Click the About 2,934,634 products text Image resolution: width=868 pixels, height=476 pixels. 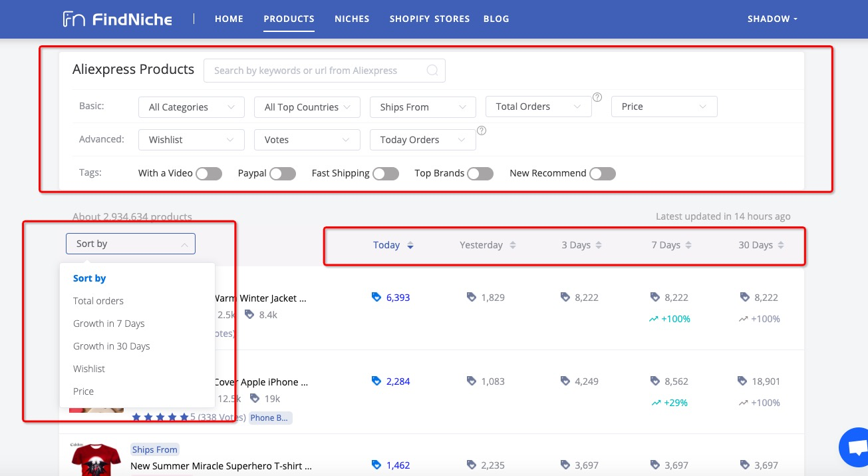(132, 216)
